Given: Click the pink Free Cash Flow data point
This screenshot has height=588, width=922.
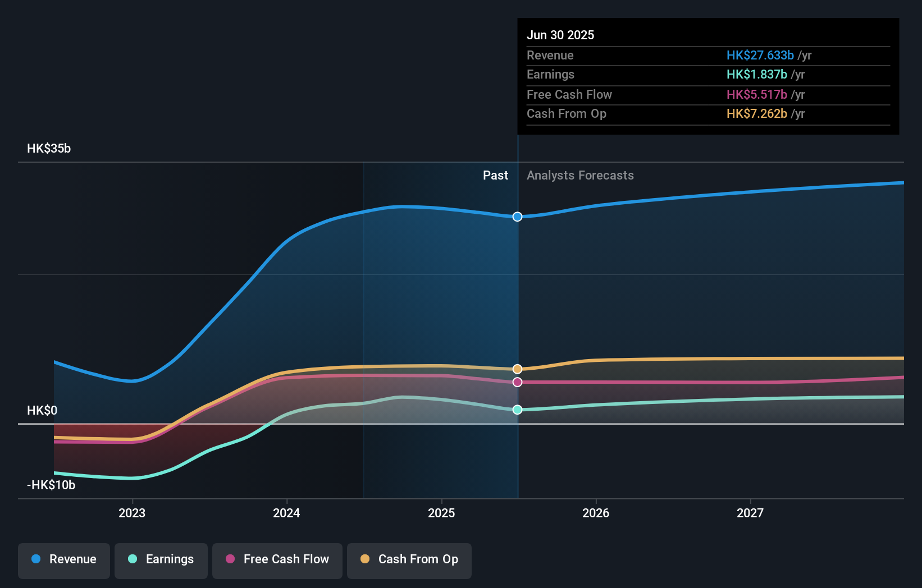Looking at the screenshot, I should point(518,382).
